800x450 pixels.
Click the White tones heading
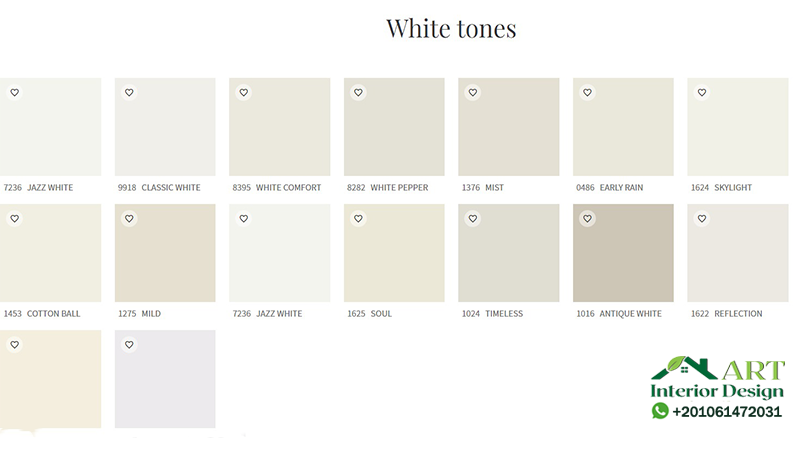pyautogui.click(x=451, y=28)
